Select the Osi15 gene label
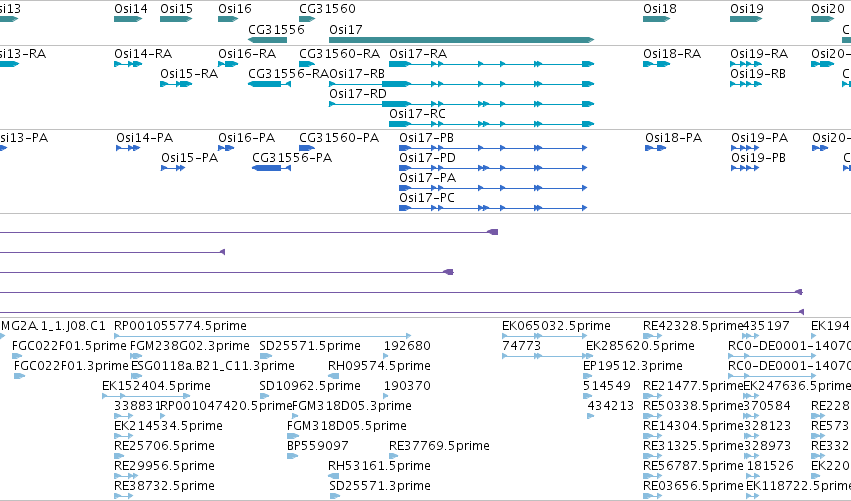The image size is (851, 501). click(176, 9)
